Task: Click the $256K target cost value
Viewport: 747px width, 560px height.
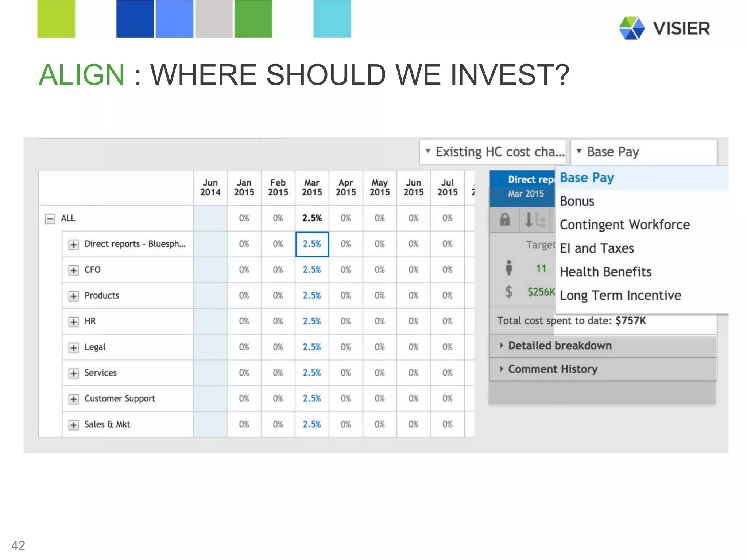Action: (541, 292)
